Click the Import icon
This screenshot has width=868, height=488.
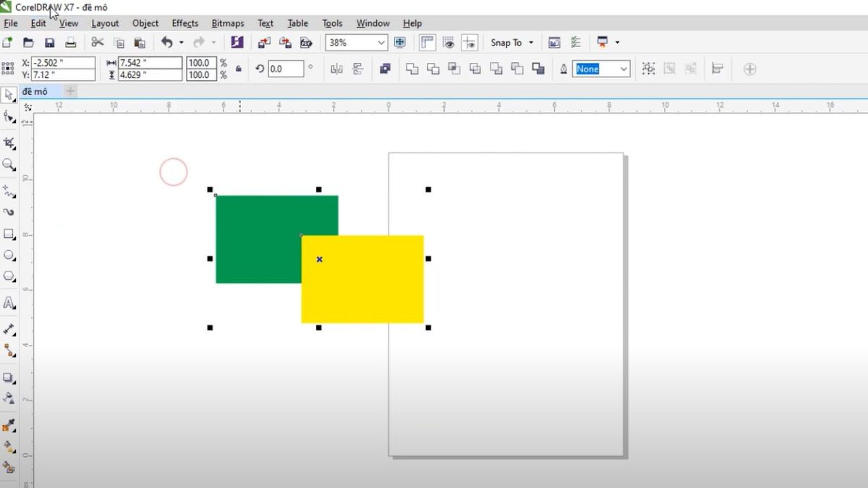point(265,43)
